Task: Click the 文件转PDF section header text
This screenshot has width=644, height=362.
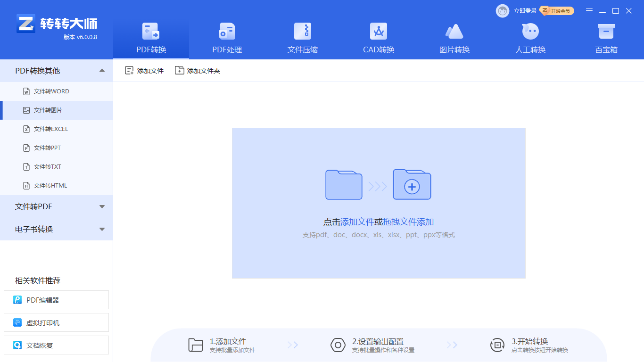Action: point(33,206)
